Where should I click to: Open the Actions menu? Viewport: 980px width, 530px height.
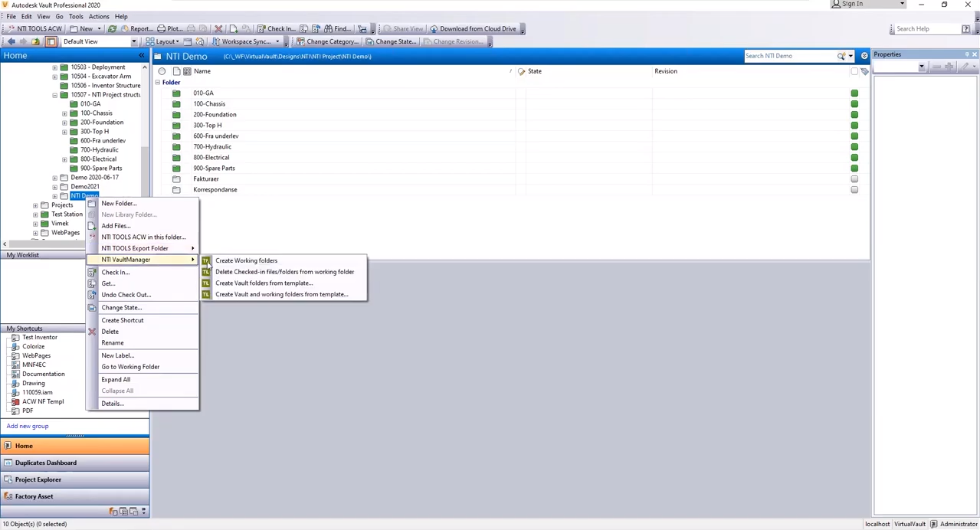tap(99, 16)
